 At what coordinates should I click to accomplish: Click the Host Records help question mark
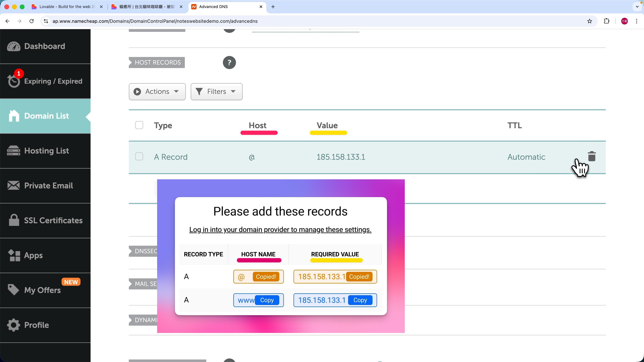[x=229, y=63]
